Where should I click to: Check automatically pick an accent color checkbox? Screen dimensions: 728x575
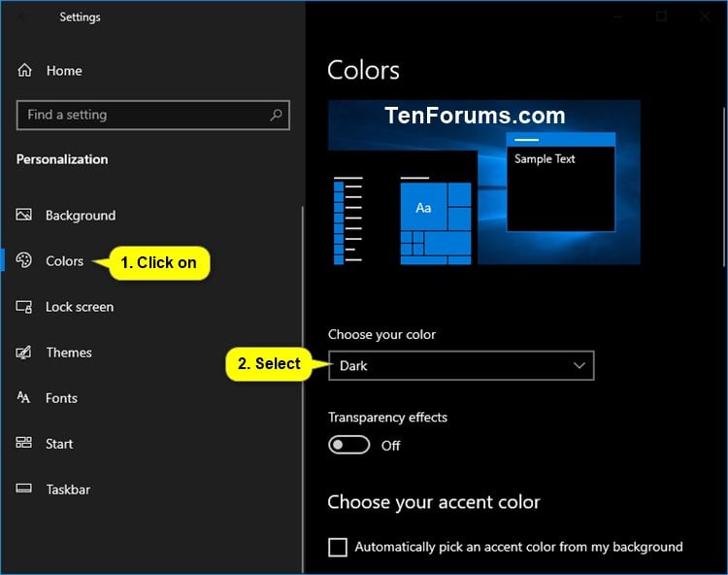point(338,547)
